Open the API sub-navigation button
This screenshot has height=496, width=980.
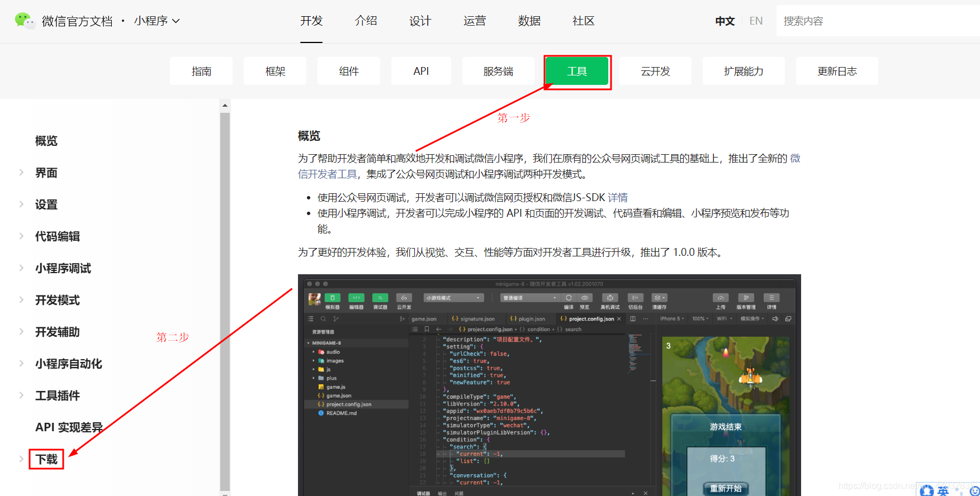coord(421,71)
